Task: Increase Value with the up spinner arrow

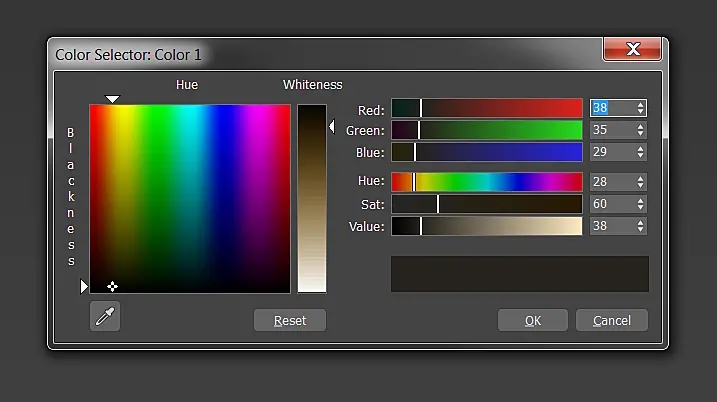Action: click(640, 223)
